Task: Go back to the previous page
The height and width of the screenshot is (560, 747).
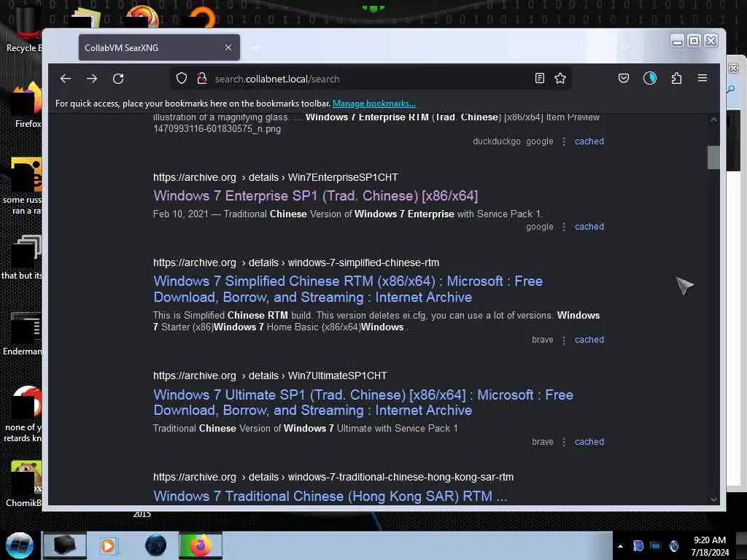Action: click(66, 79)
